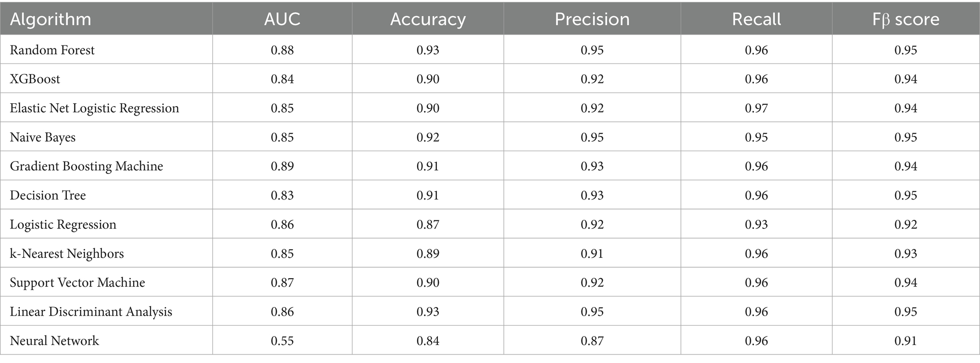Click the Neural Network row label
Screen dimensions: 980x363
[54, 341]
